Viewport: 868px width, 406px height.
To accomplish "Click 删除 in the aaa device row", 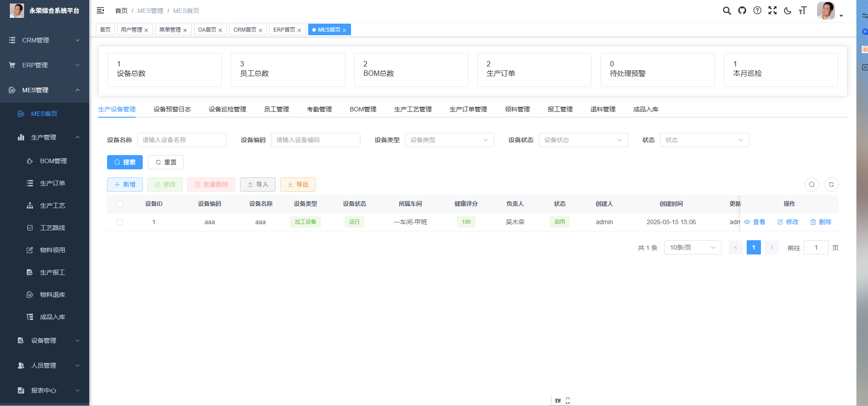I will (x=821, y=222).
